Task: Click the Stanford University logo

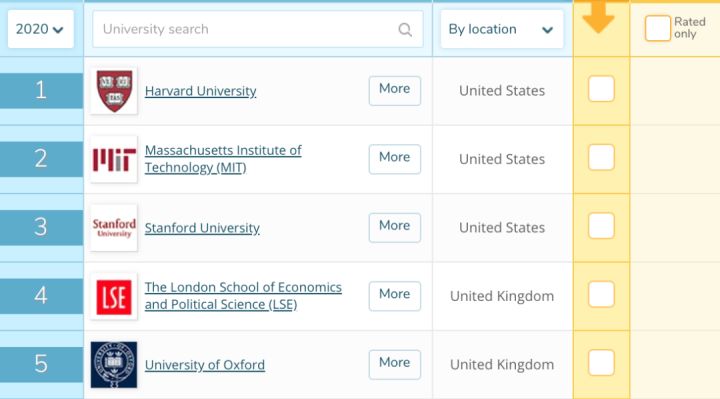Action: pyautogui.click(x=114, y=228)
